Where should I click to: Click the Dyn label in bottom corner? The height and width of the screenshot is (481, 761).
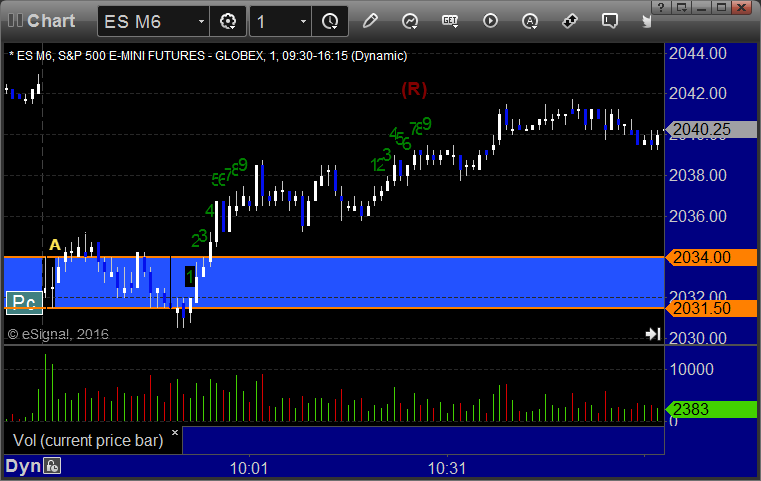tap(23, 466)
